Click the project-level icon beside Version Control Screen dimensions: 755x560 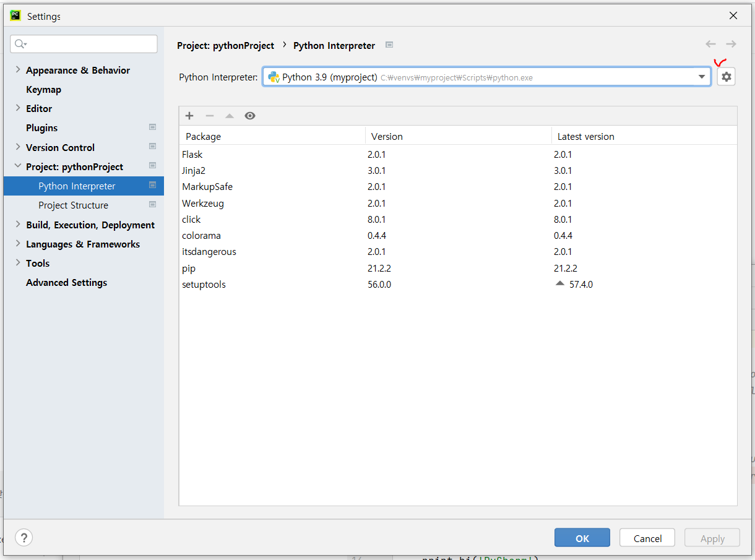click(152, 147)
